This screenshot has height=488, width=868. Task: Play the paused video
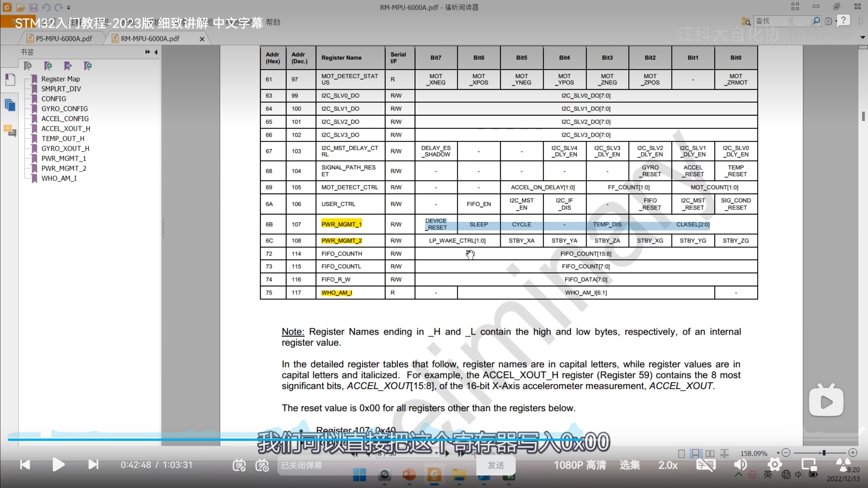(58, 465)
